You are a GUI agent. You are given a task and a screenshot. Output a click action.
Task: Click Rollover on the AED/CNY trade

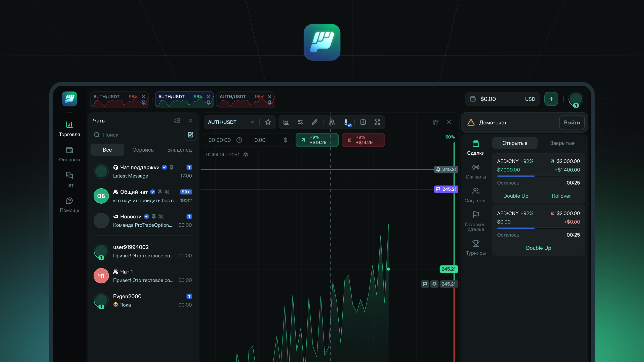point(561,196)
